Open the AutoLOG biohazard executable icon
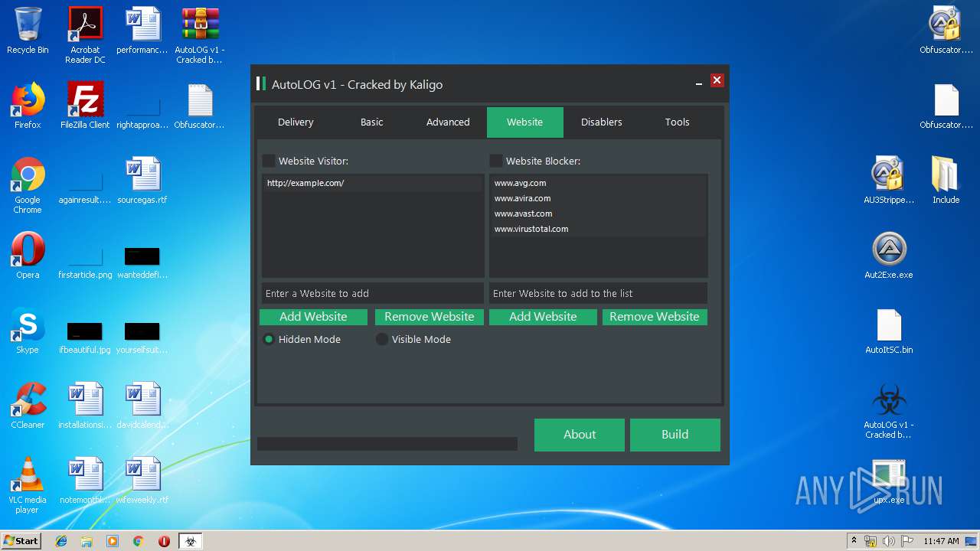This screenshot has width=980, height=551. (889, 410)
